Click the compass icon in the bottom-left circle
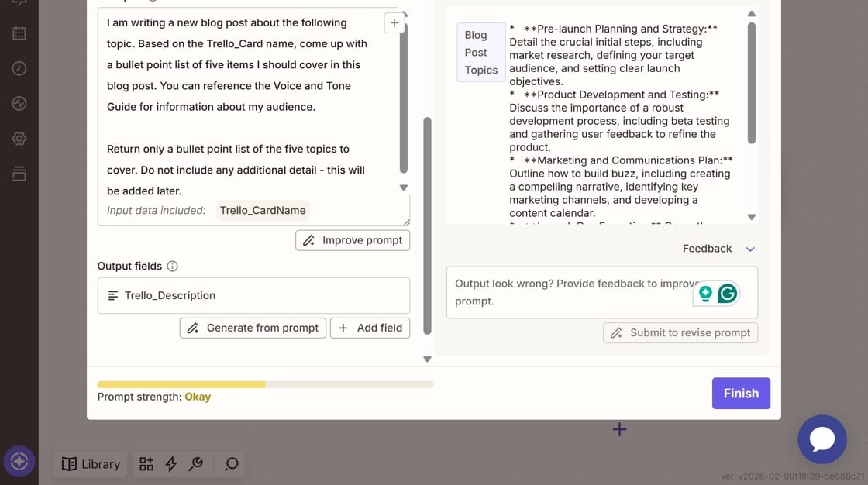The width and height of the screenshot is (868, 485). tap(19, 461)
